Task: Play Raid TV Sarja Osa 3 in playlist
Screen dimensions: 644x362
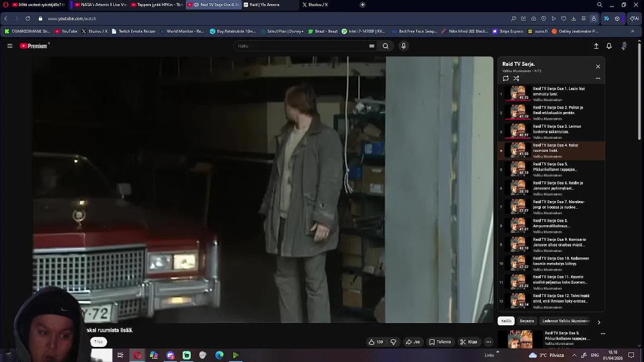Action: click(551, 131)
